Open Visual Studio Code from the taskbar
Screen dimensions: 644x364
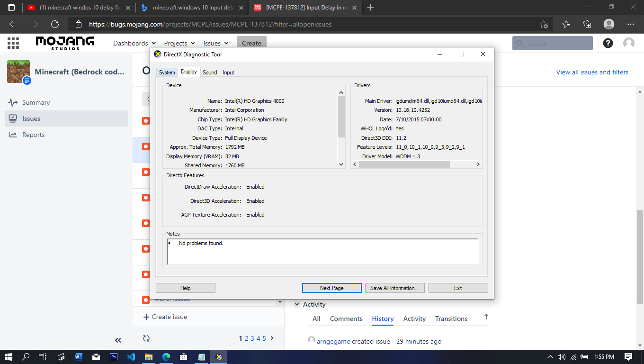[x=131, y=357]
